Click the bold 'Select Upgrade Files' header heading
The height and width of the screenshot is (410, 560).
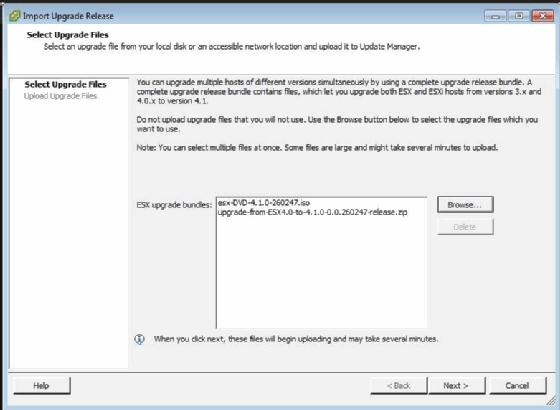(x=68, y=35)
